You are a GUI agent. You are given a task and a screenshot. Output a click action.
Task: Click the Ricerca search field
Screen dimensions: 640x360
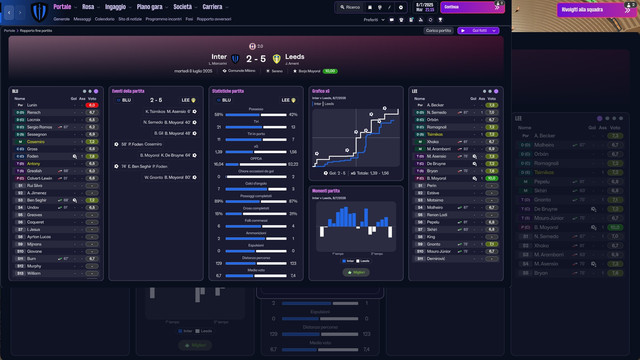[x=349, y=7]
